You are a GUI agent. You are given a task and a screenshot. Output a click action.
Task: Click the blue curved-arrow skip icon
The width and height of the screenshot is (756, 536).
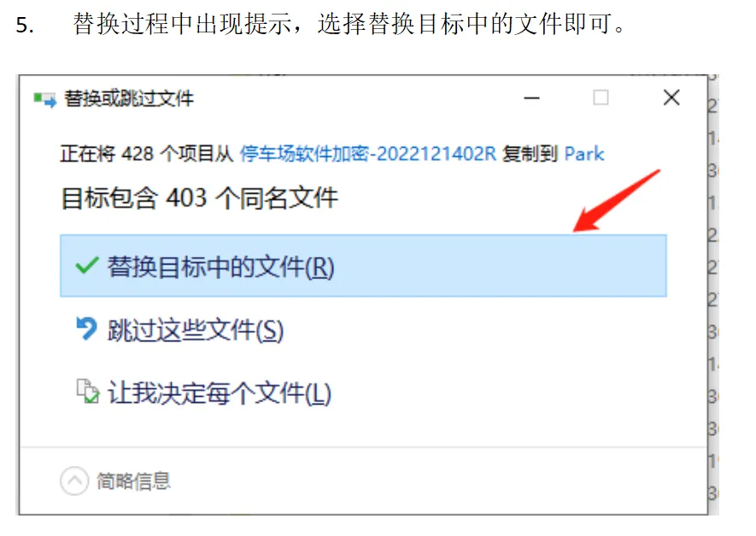click(x=86, y=329)
